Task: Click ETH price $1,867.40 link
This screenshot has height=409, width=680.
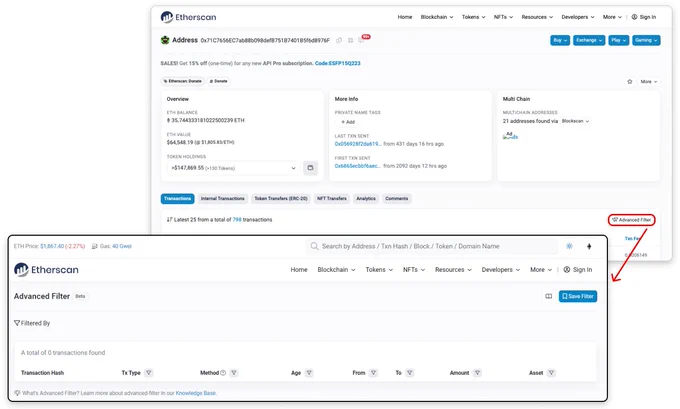Action: pyautogui.click(x=52, y=246)
